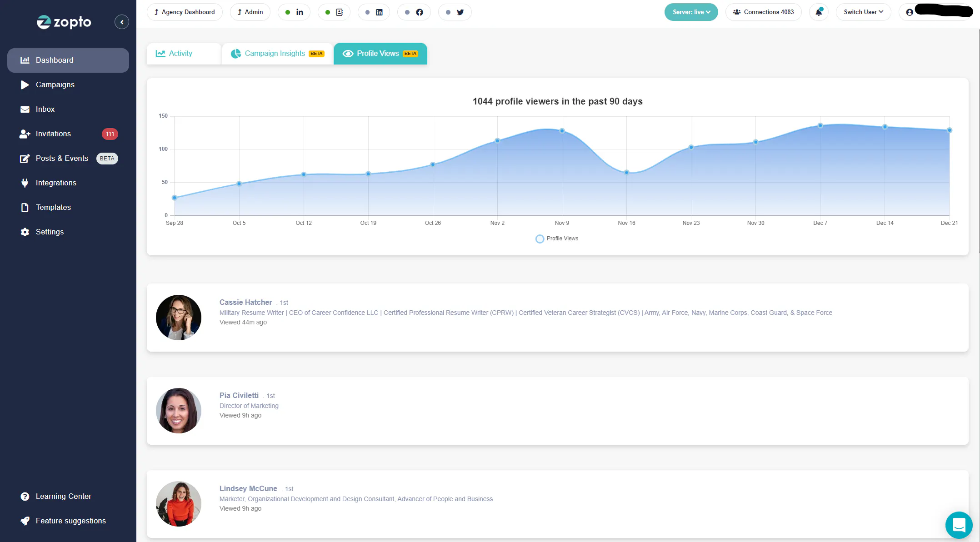The width and height of the screenshot is (980, 542).
Task: Click the LinkedIn status pill
Action: click(x=294, y=12)
